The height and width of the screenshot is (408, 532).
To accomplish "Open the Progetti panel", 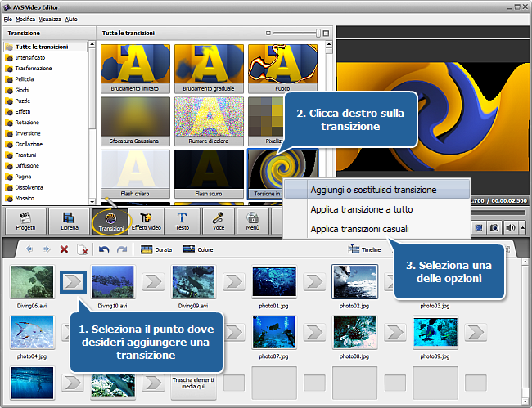I will point(26,222).
